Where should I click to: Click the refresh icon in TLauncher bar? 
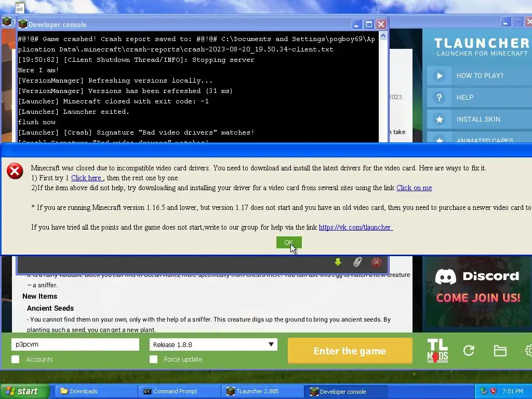[x=469, y=351]
